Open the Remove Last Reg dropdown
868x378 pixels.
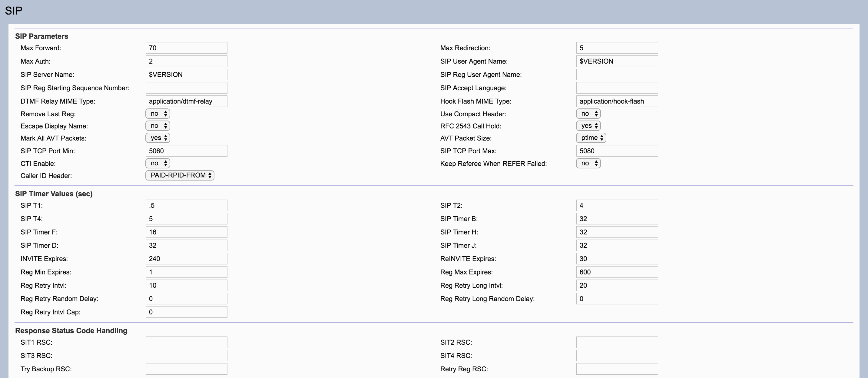click(x=158, y=114)
